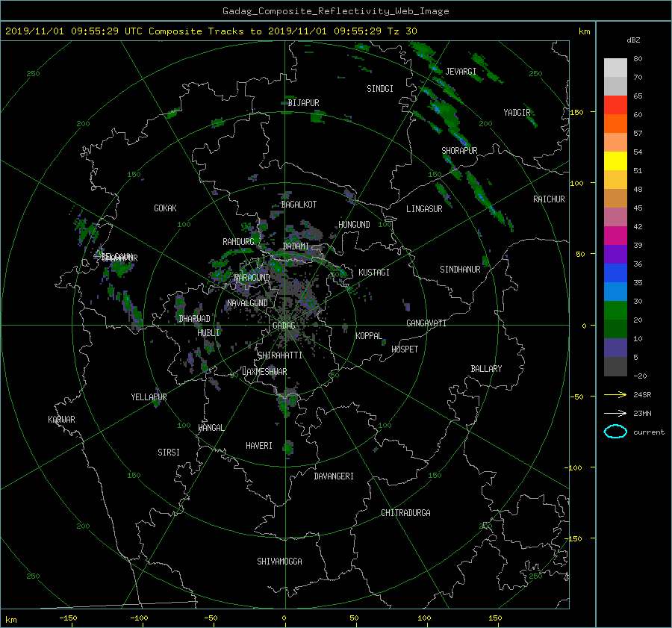The image size is (672, 628).
Task: Click the HUBLI city label
Action: (x=208, y=333)
